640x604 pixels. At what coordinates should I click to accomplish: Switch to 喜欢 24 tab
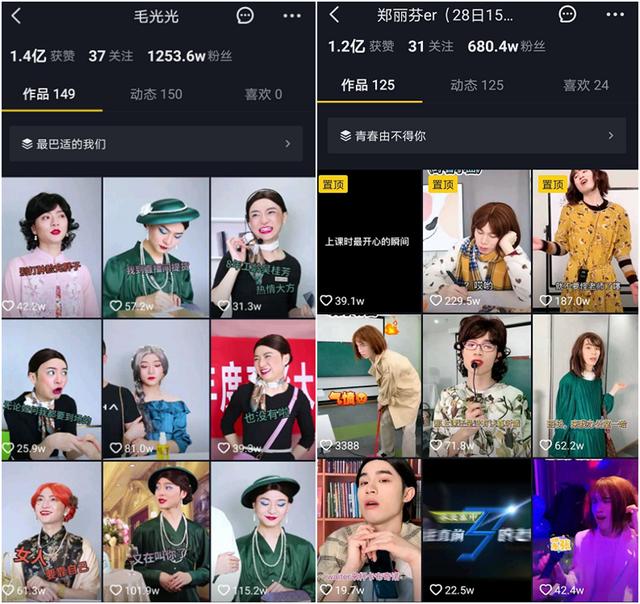click(586, 85)
